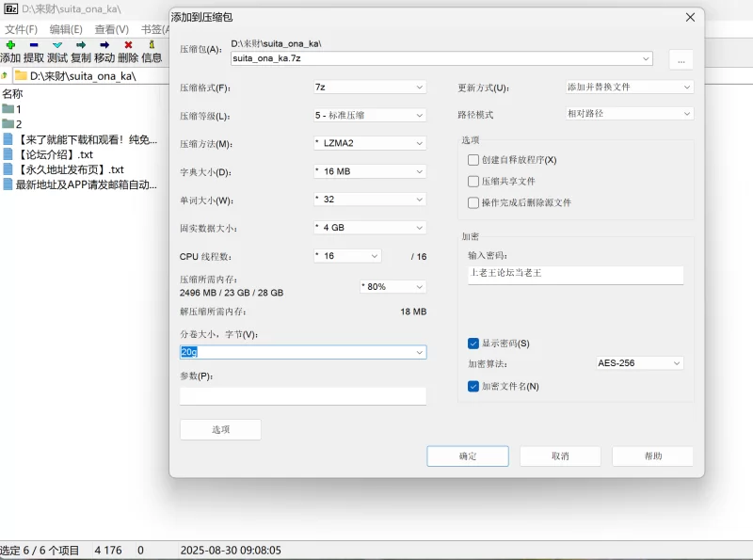
Task: Click the Info (信息) toolbar icon
Action: [152, 44]
